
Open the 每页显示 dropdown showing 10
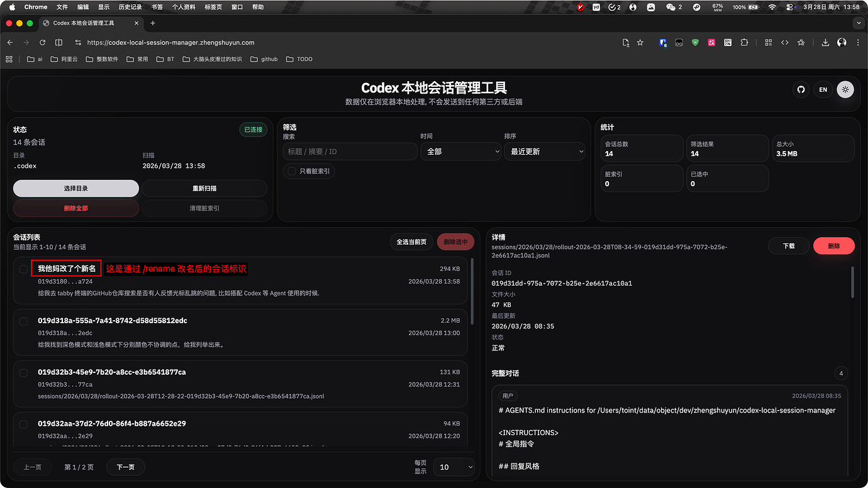tap(453, 467)
